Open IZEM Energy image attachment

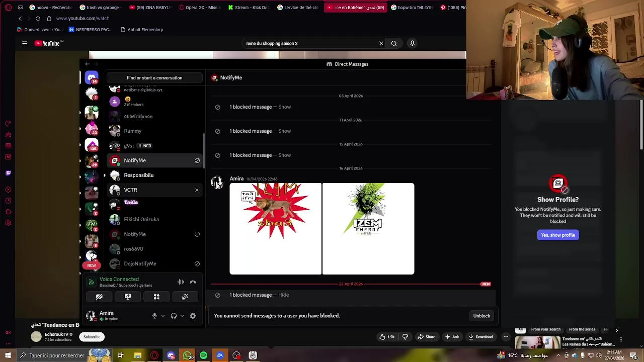pos(368,229)
